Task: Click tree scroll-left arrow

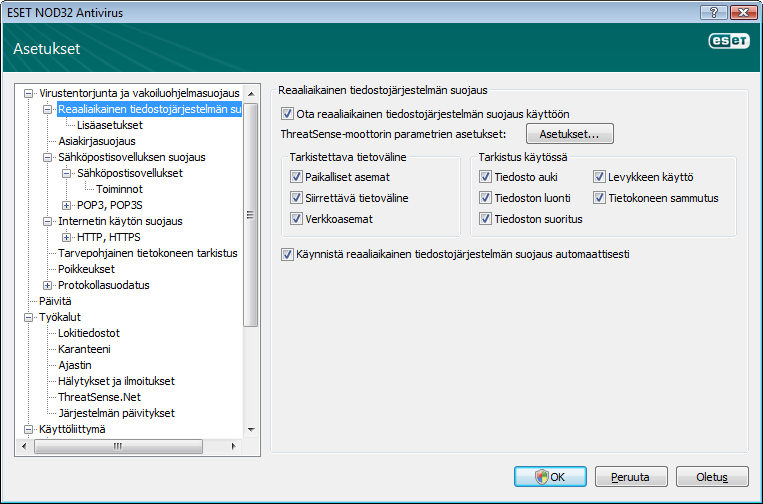Action: 24,446
